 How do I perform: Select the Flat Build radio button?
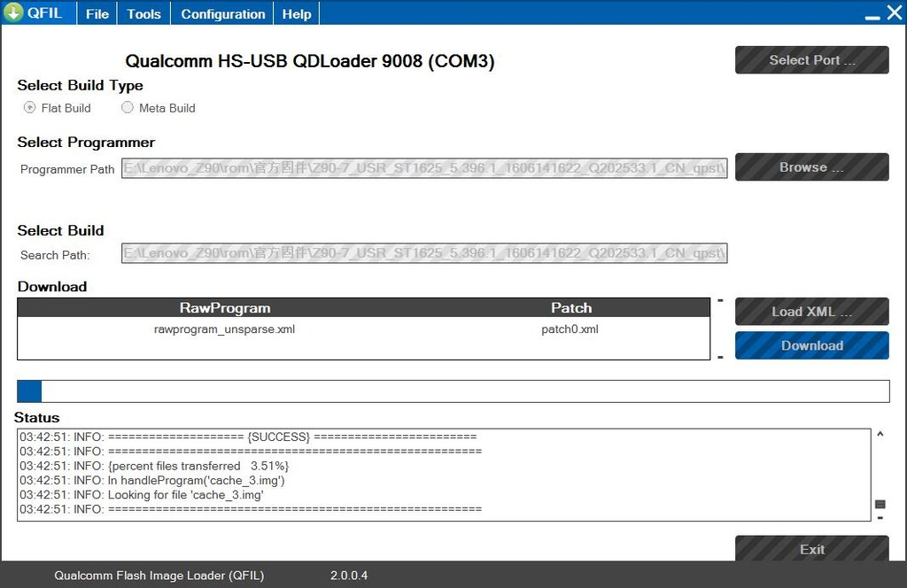[x=29, y=107]
